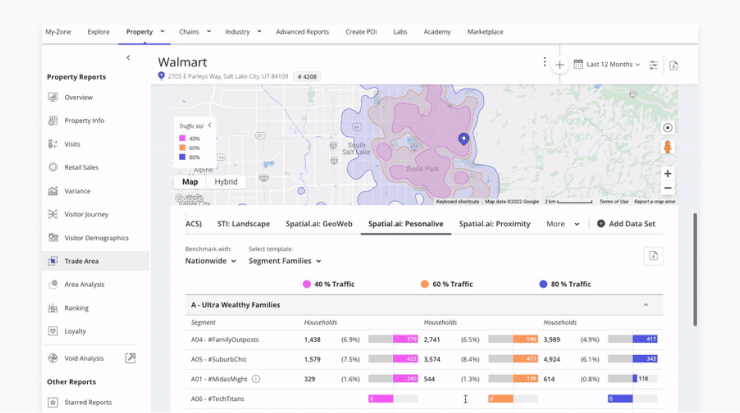The height and width of the screenshot is (413, 740).
Task: Open the Nationwide benchmark dropdown
Action: point(210,261)
